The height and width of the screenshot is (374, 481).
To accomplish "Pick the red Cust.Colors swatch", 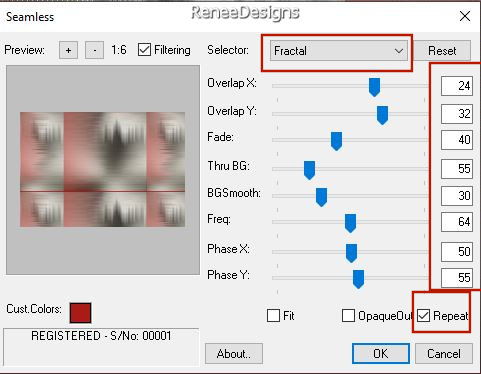I will pyautogui.click(x=80, y=313).
